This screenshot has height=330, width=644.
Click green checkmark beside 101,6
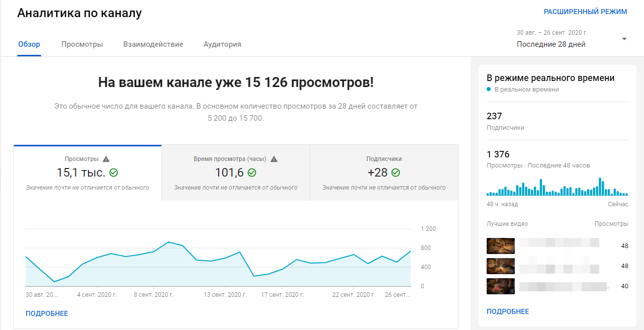click(252, 173)
